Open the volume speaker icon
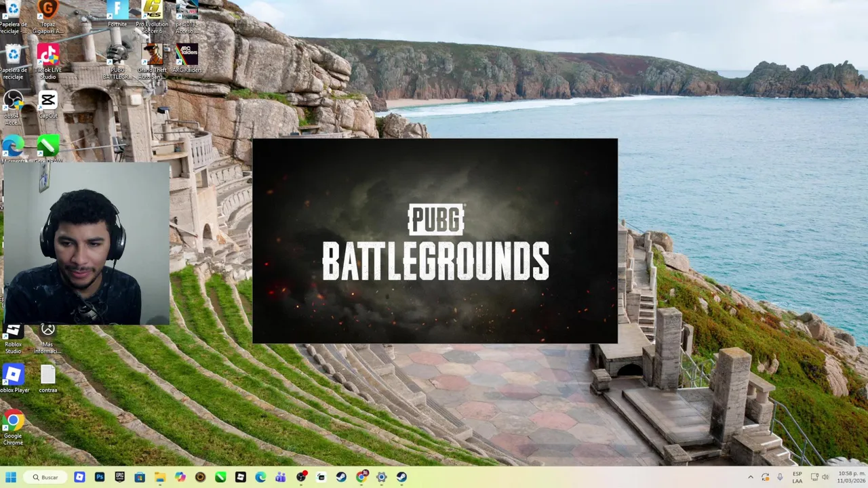Screen dimensions: 868x488 pos(825,477)
